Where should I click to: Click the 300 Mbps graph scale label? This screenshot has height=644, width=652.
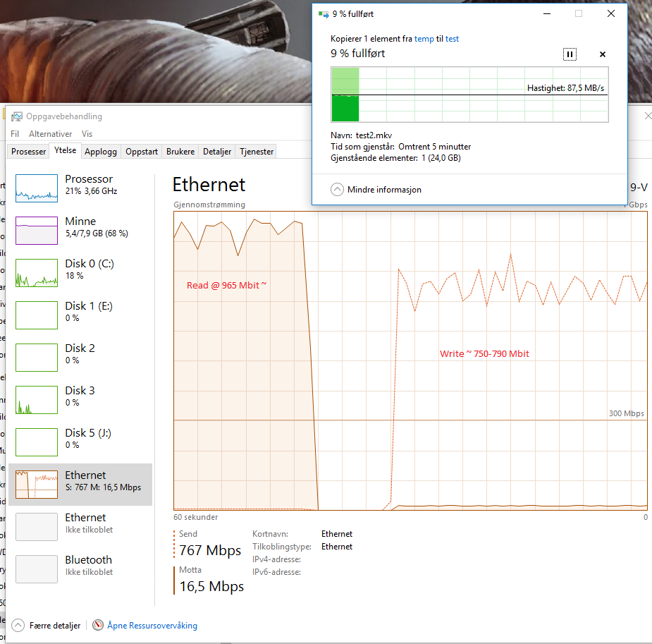tap(626, 413)
